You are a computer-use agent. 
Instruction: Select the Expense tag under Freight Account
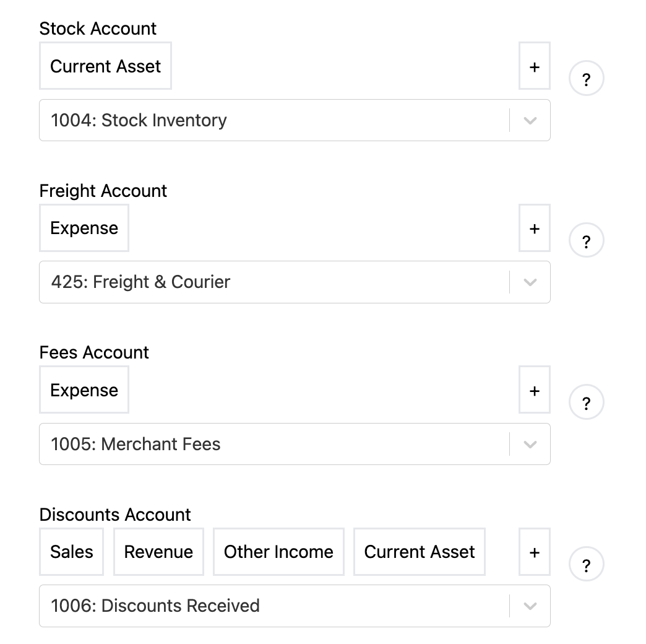pos(84,228)
